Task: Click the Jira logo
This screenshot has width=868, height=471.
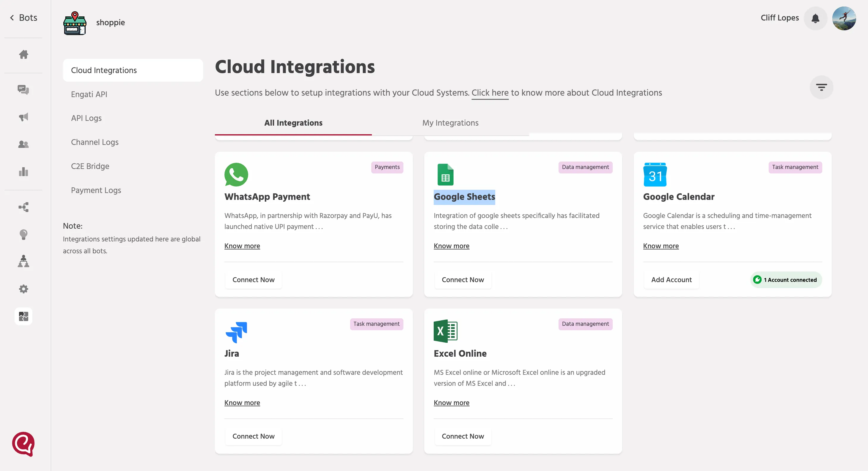Action: (x=236, y=332)
